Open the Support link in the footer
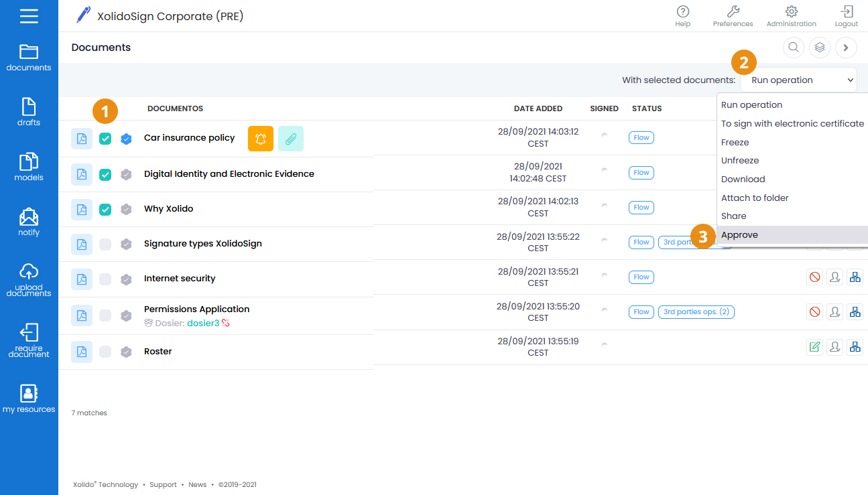The width and height of the screenshot is (868, 495). (164, 484)
